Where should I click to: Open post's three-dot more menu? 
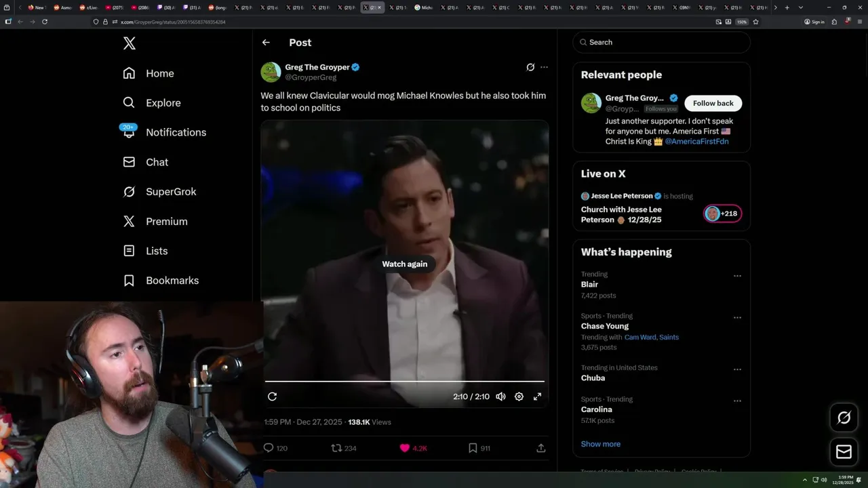tap(544, 67)
